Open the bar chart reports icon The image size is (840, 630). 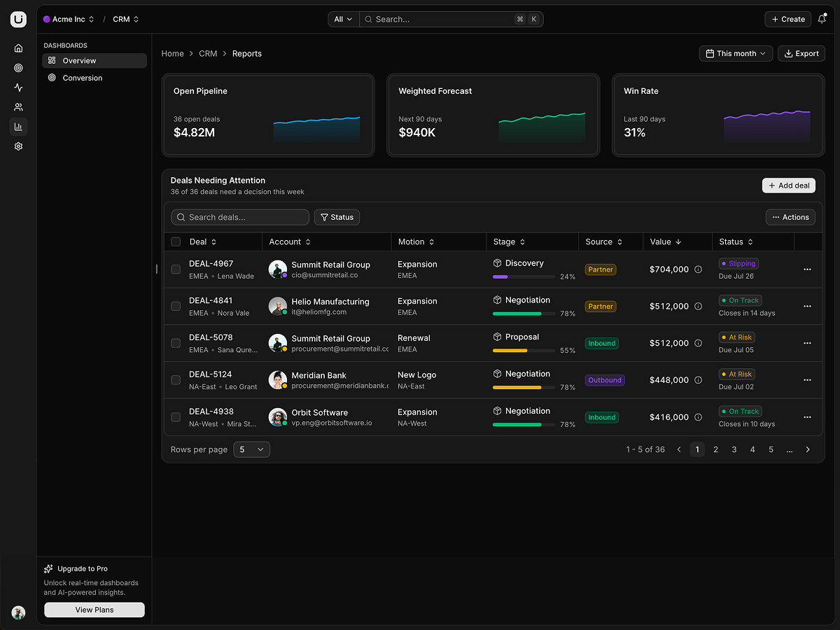(18, 127)
